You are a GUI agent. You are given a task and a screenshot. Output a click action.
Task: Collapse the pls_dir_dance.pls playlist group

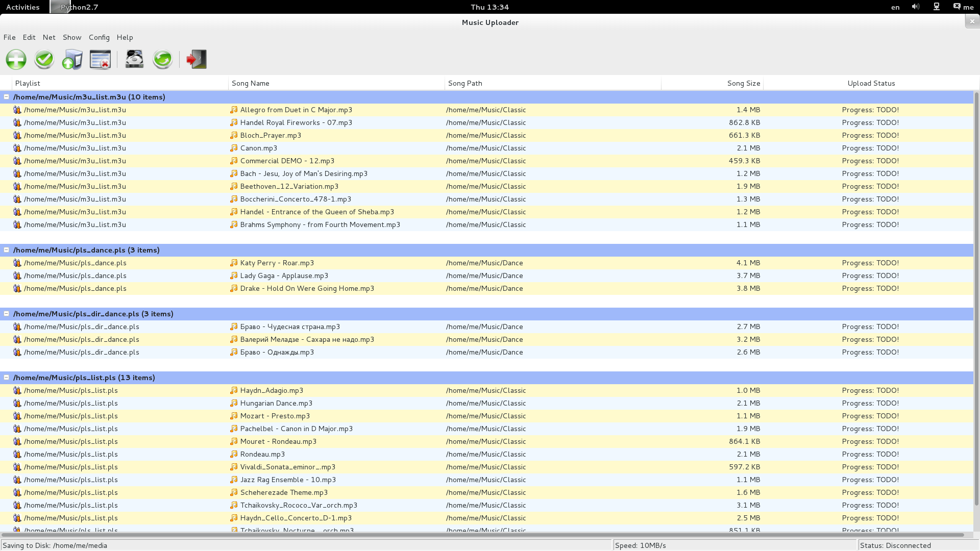(7, 314)
